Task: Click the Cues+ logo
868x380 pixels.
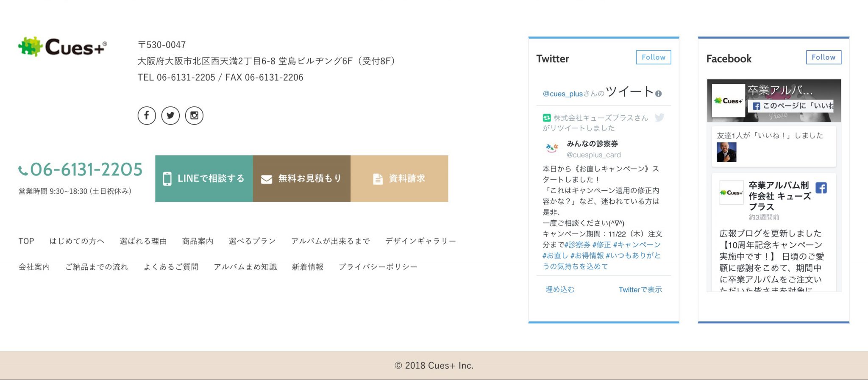Action: click(x=63, y=47)
